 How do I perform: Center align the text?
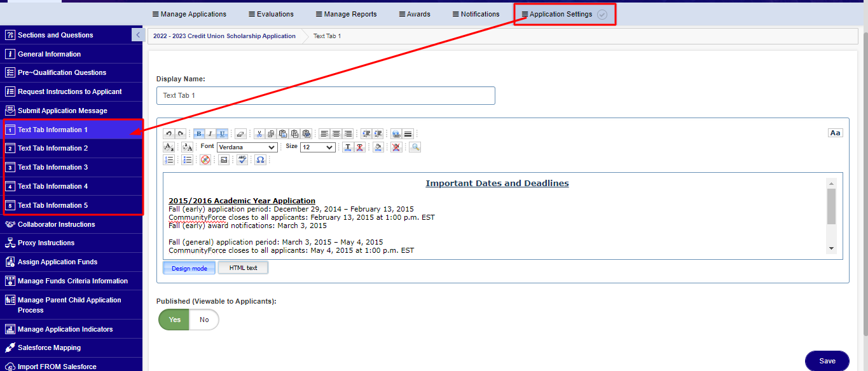coord(336,133)
